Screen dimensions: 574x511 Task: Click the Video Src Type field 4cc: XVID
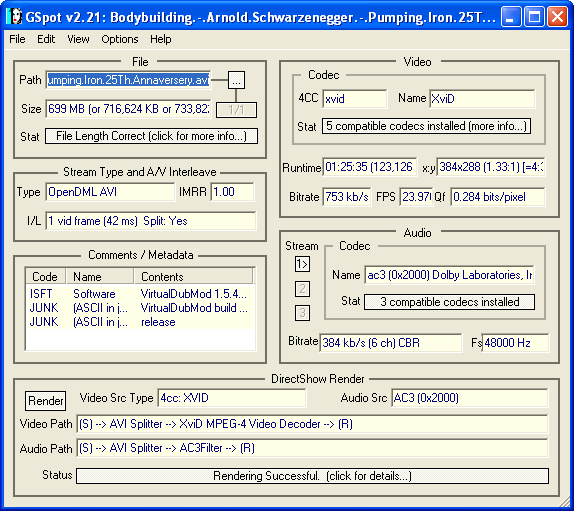click(232, 398)
